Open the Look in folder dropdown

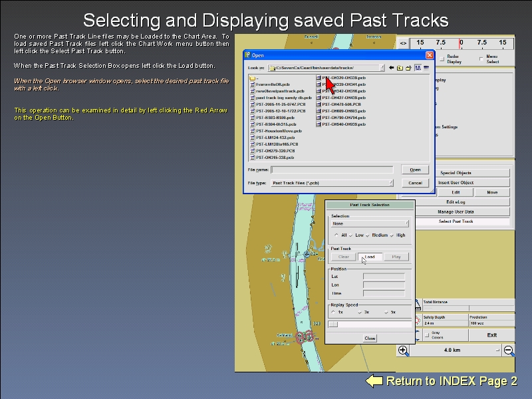coord(382,68)
